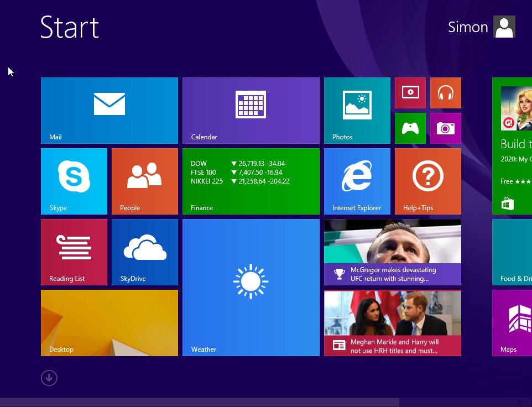Open the People tile
Viewport: 532px width, 407px height.
click(x=144, y=181)
